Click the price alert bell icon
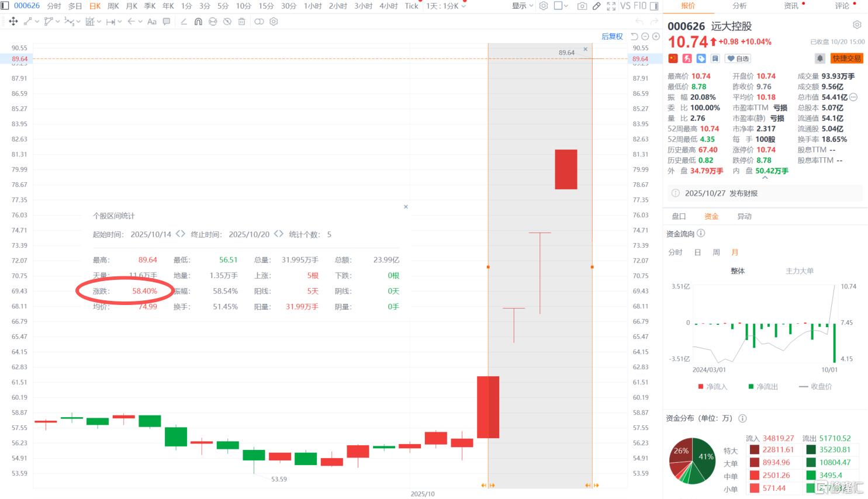This screenshot has height=499, width=868. click(819, 58)
